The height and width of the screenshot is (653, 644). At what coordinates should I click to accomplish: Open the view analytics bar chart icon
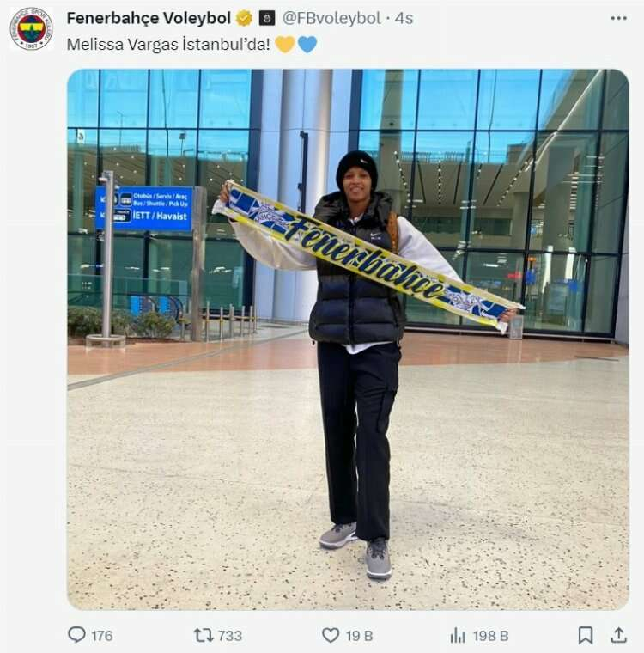pyautogui.click(x=458, y=636)
